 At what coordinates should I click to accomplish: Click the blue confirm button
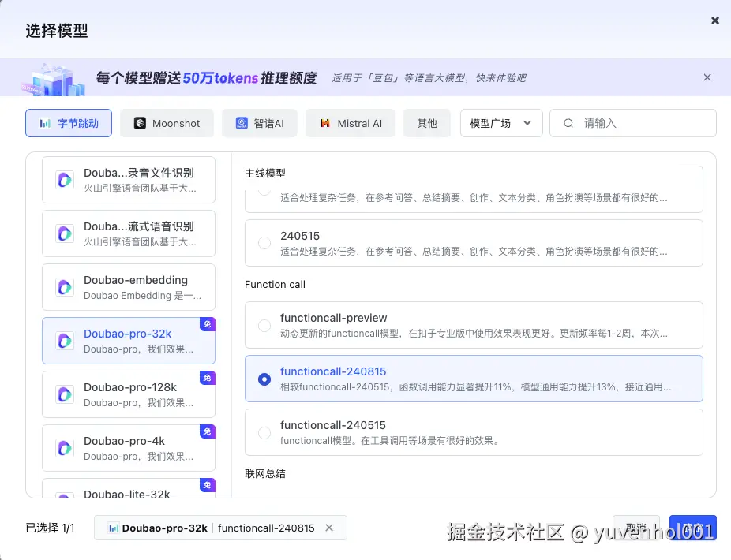tap(693, 528)
